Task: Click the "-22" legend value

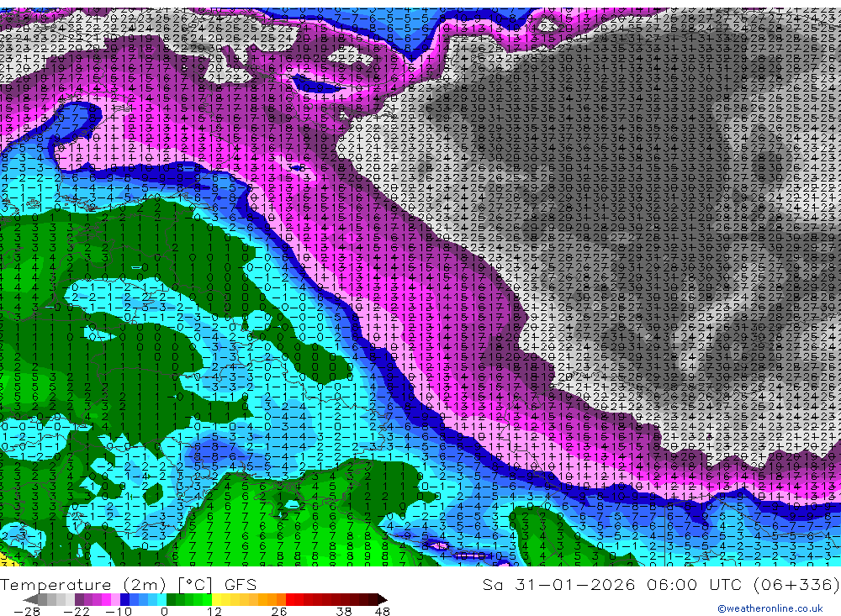Action: tap(77, 611)
